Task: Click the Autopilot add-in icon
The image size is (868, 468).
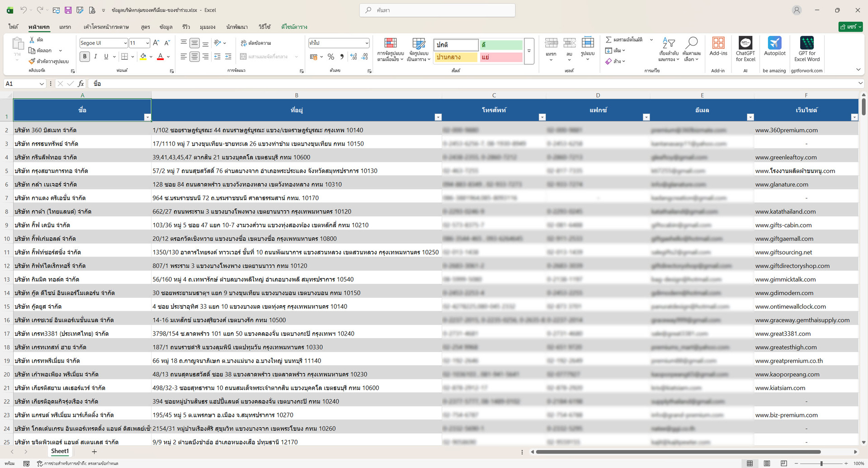Action: (x=774, y=43)
